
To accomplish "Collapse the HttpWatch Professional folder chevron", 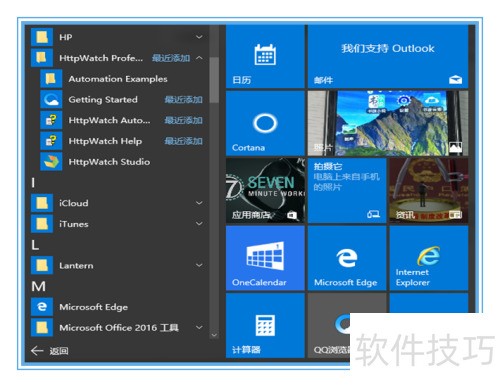I will tap(199, 58).
